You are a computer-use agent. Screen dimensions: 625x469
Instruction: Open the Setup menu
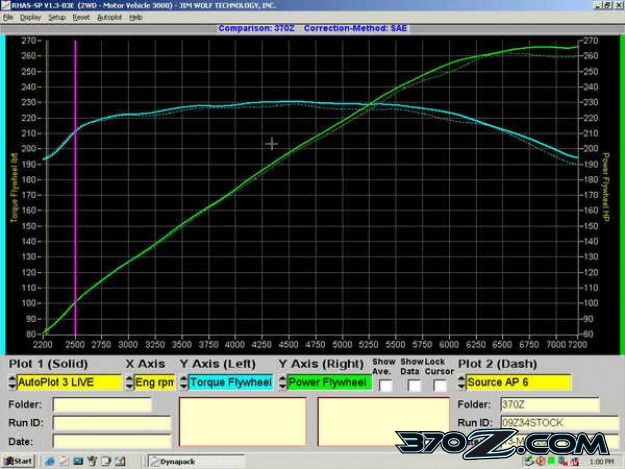coord(57,18)
